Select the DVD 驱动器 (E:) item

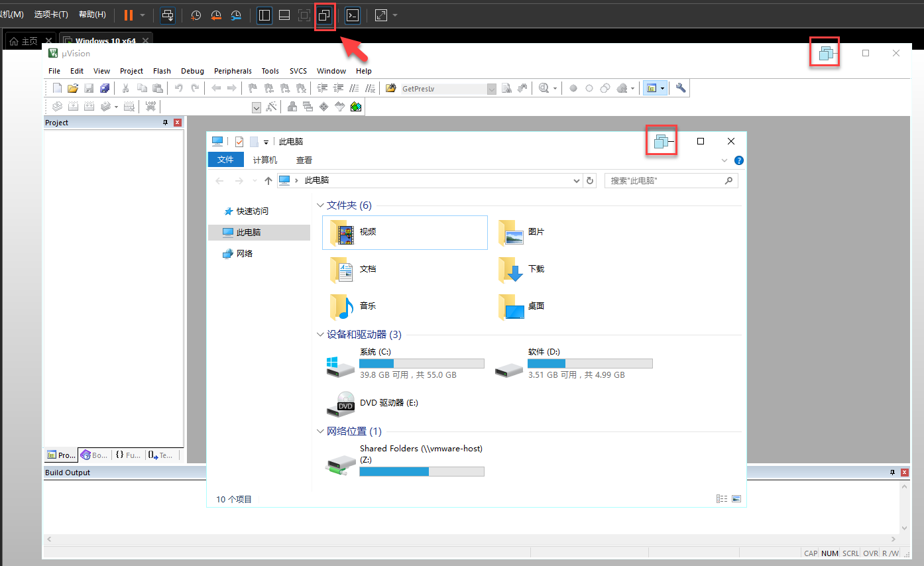coord(374,403)
